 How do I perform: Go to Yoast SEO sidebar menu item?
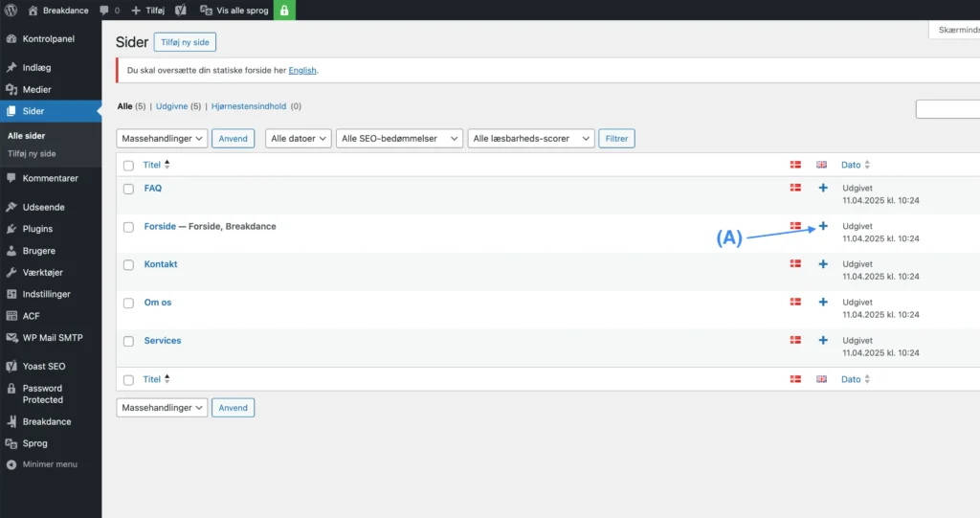click(44, 366)
